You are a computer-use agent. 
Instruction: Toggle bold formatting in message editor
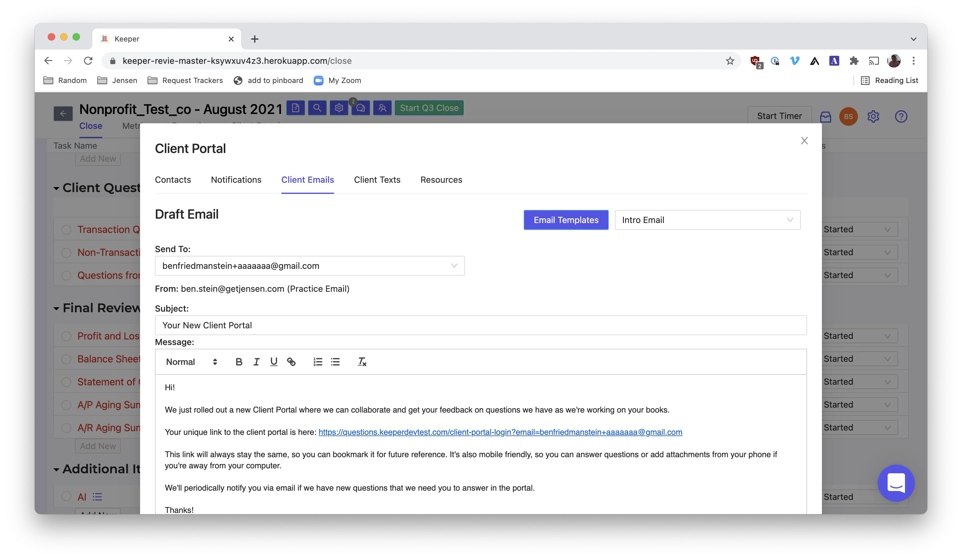coord(239,362)
